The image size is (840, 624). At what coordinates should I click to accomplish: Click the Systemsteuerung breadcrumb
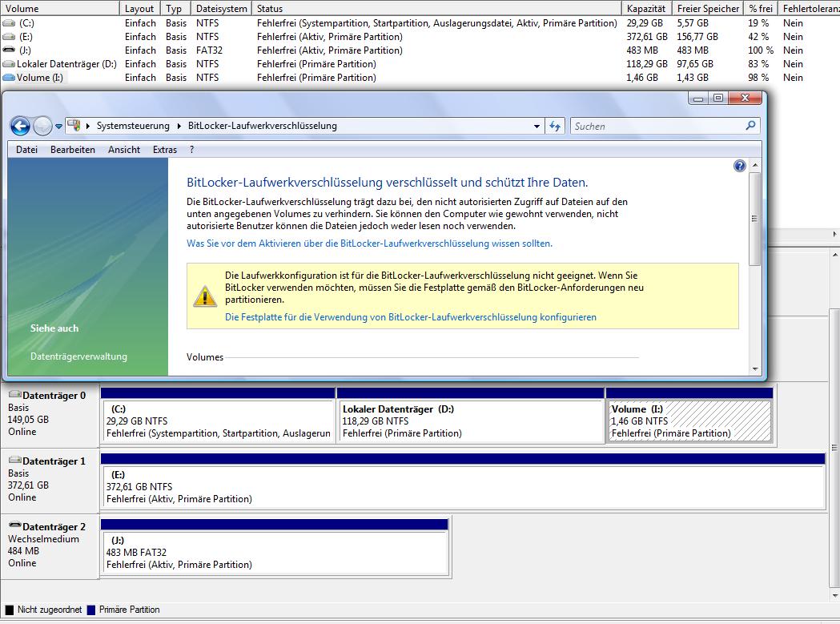(133, 126)
